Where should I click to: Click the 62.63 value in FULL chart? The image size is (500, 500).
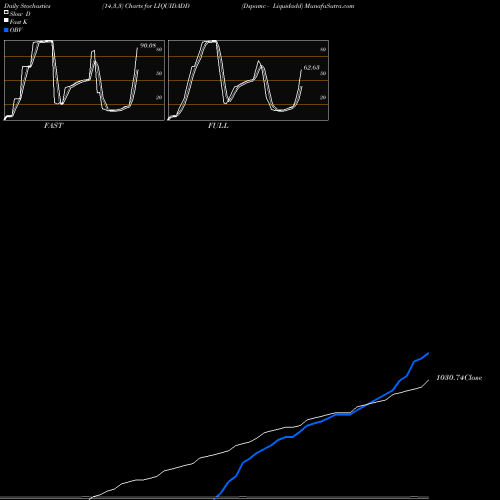point(311,68)
